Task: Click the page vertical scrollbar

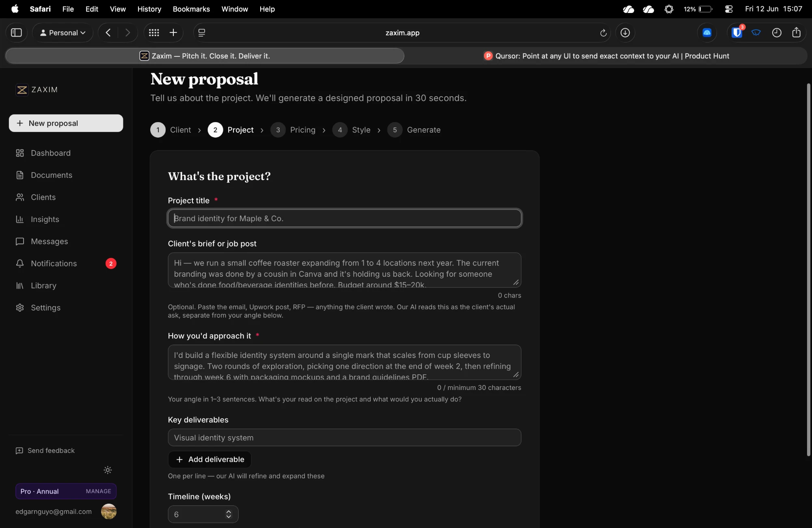Action: 808,270
